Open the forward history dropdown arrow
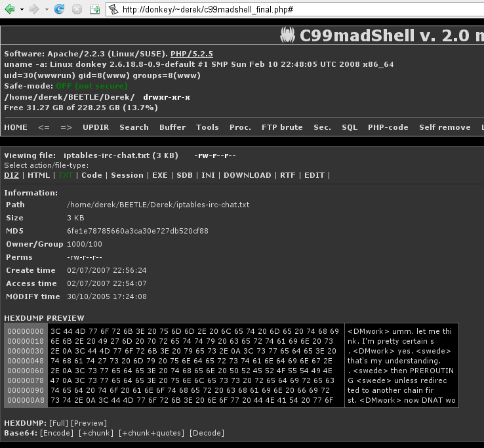Viewport: 484px width, 448px height. pos(45,9)
